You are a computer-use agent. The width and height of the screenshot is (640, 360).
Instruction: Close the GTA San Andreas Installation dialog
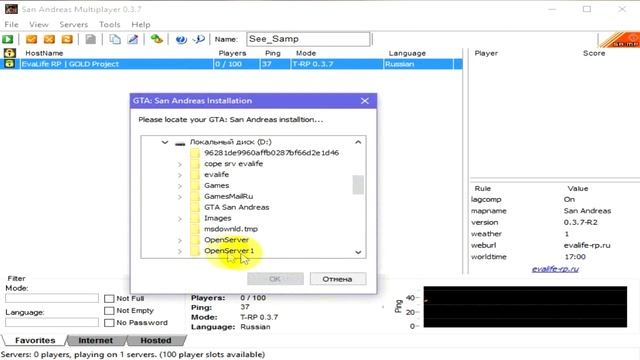[x=364, y=101]
